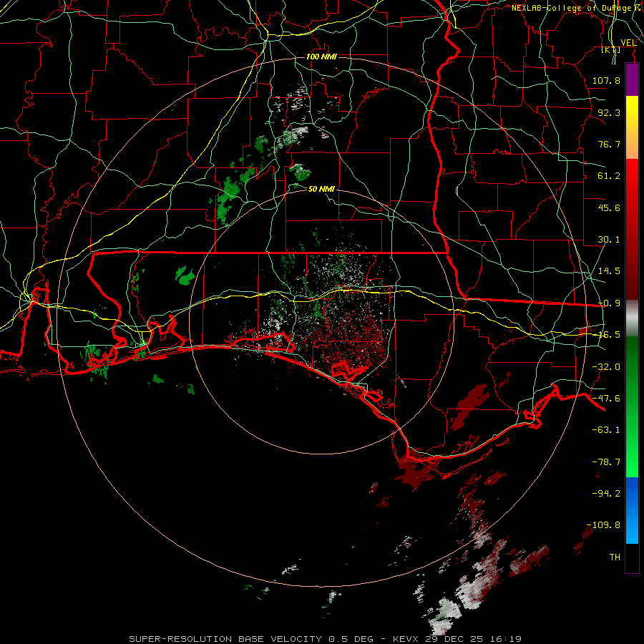Click the -47.6 velocity scale value
This screenshot has height=644, width=644.
606,399
